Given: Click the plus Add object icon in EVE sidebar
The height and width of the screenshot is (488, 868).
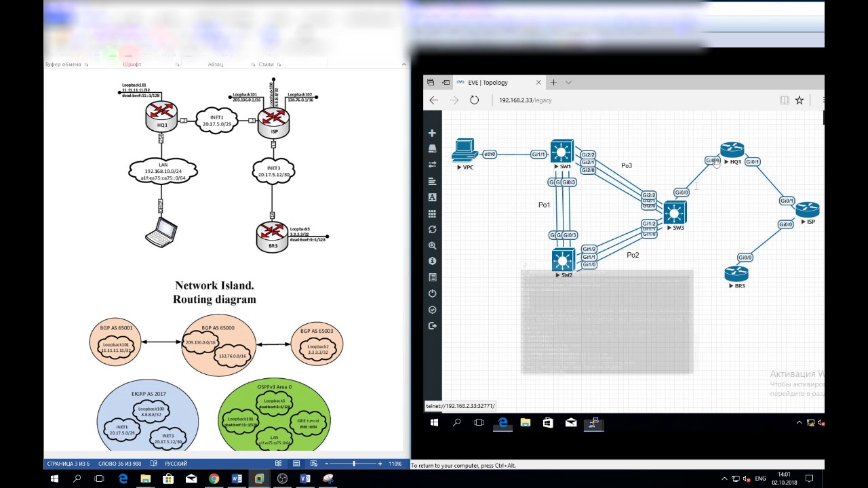Looking at the screenshot, I should (x=433, y=134).
